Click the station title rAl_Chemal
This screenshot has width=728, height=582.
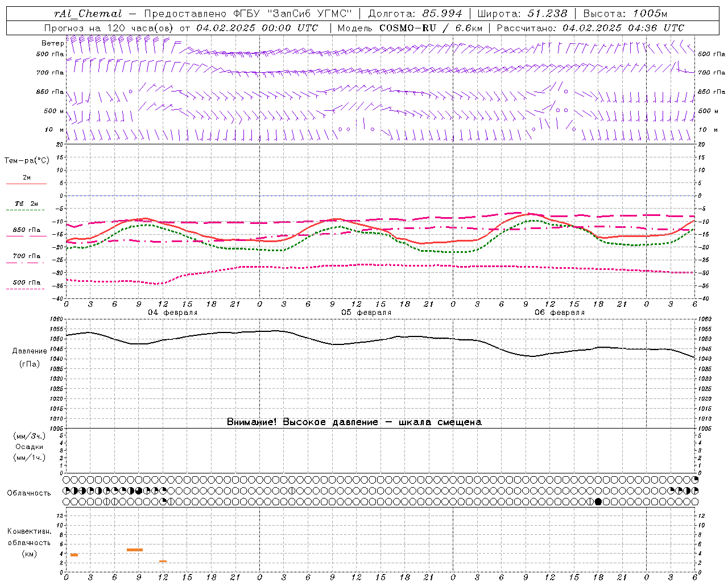pos(88,14)
